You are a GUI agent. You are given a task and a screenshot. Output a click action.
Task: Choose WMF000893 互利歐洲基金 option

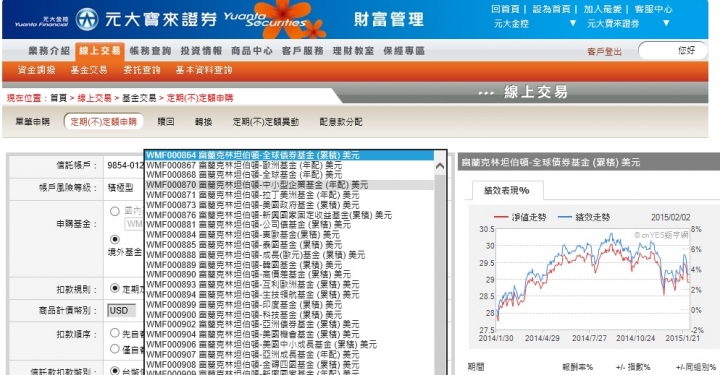tap(289, 285)
